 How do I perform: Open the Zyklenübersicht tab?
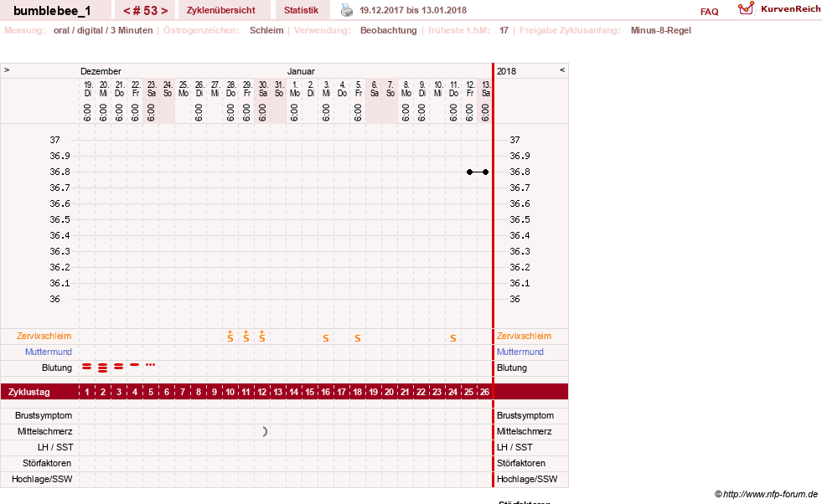coord(220,10)
